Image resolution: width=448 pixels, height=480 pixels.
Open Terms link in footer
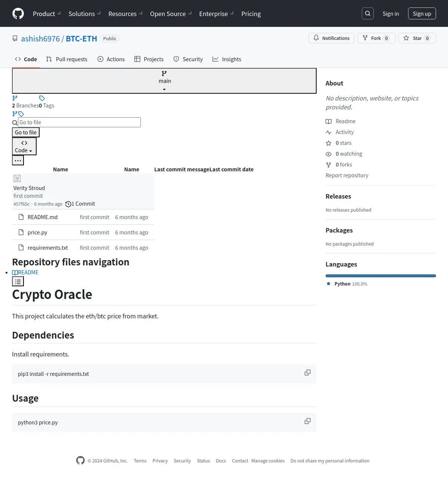[x=140, y=461]
